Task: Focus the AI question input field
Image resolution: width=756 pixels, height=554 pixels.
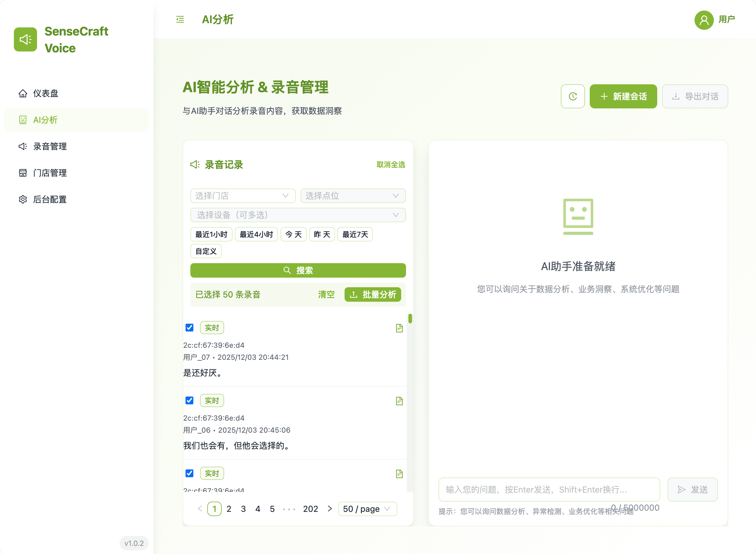Action: 549,490
